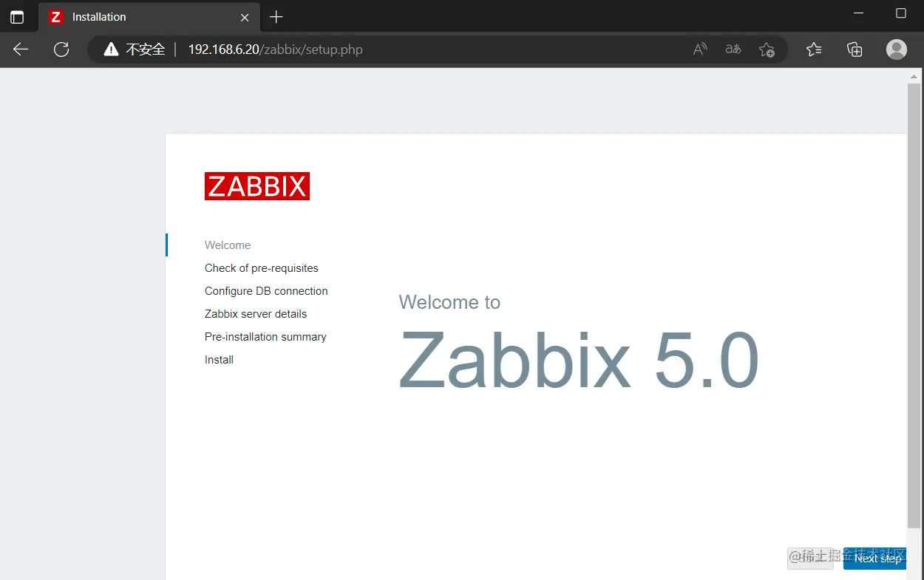The height and width of the screenshot is (580, 924).
Task: Open the Collections panel
Action: click(855, 50)
